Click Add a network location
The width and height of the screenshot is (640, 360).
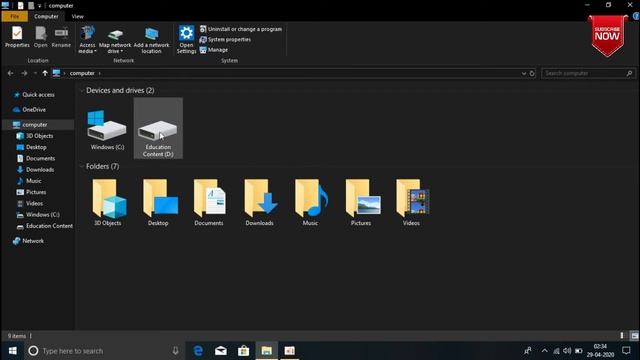pos(151,40)
